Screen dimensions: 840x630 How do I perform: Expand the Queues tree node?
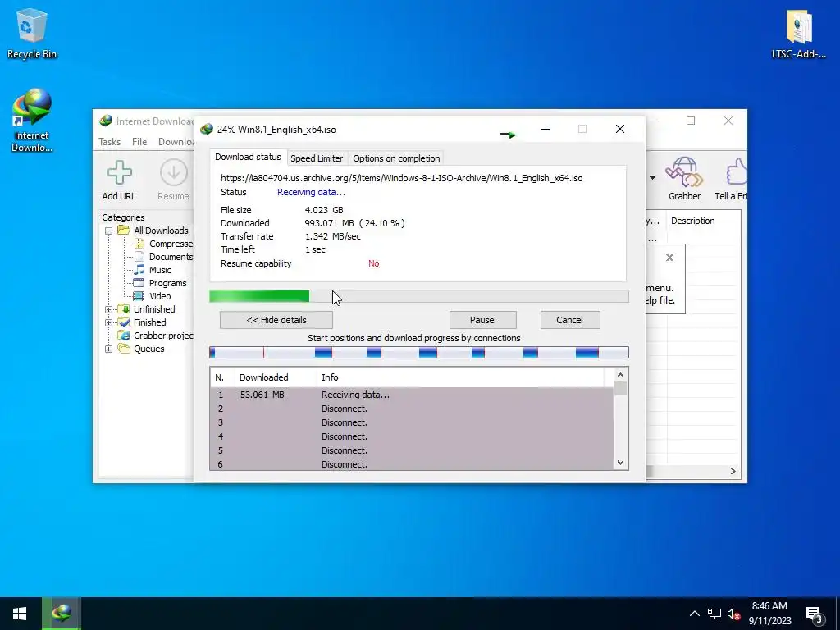click(x=109, y=349)
